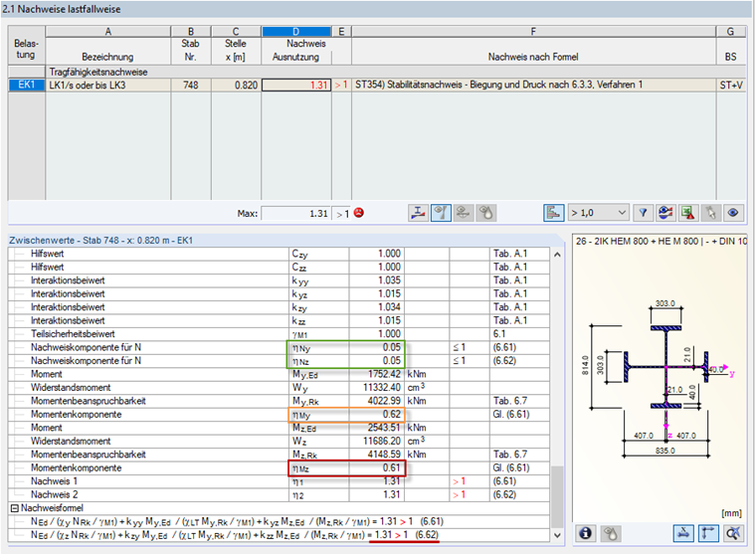Select column header B
Viewport: 756px width, 554px height.
coord(191,32)
